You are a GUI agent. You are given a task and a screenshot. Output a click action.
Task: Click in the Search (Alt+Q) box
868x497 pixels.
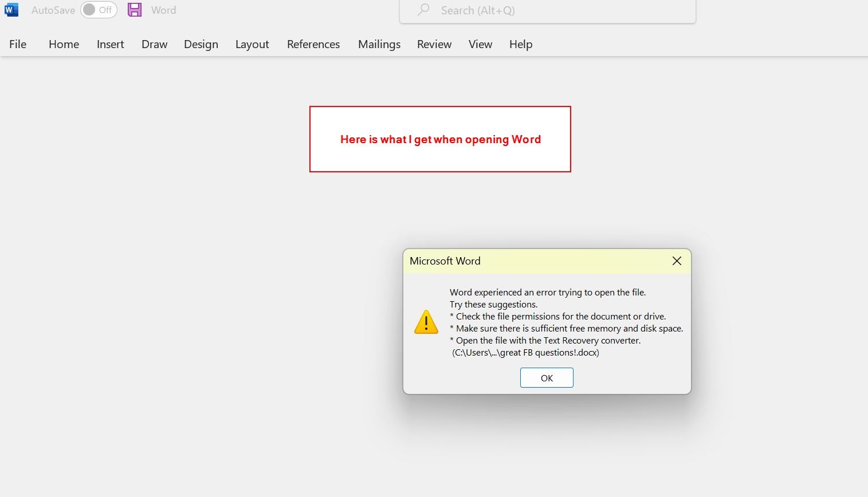click(548, 11)
